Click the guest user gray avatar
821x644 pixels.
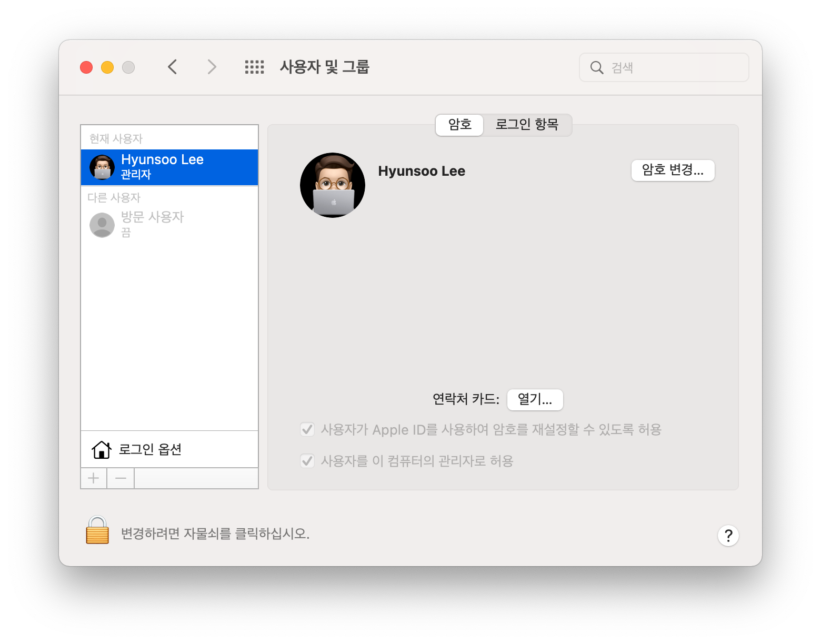[x=102, y=225]
